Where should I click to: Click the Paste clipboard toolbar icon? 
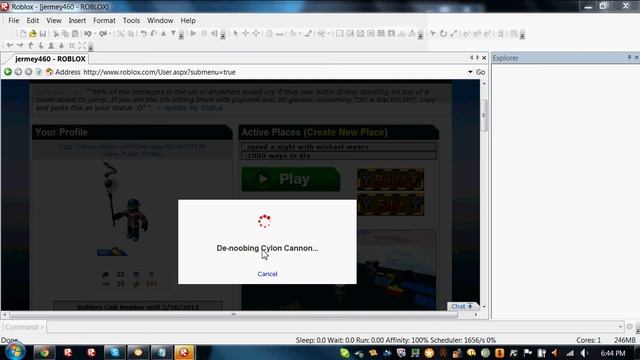pos(75,34)
